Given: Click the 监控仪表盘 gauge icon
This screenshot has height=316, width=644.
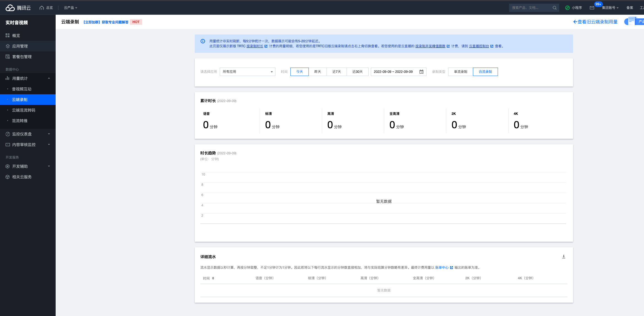Looking at the screenshot, I should coord(8,134).
